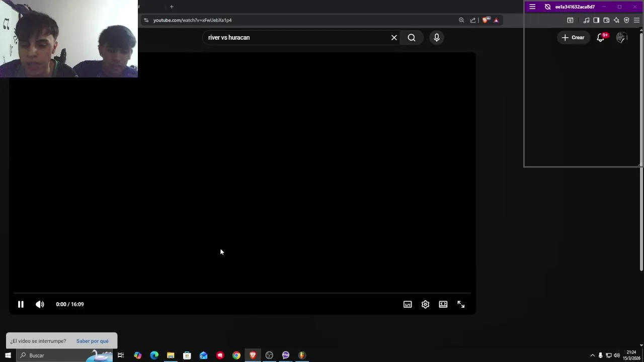Viewport: 644px width, 362px height.
Task: Toggle the browser sidebar panel icon
Action: point(596,20)
